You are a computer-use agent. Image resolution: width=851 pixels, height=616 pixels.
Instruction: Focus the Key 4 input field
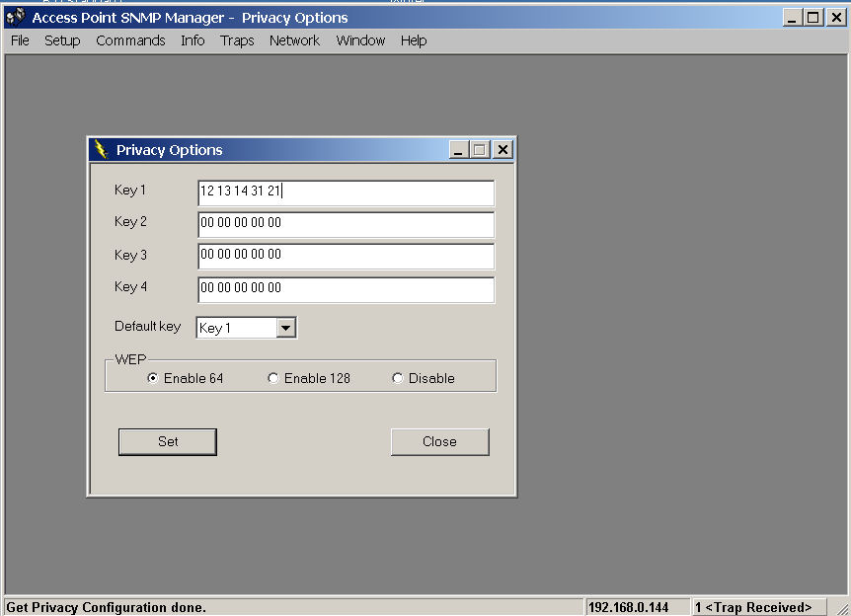(x=347, y=290)
